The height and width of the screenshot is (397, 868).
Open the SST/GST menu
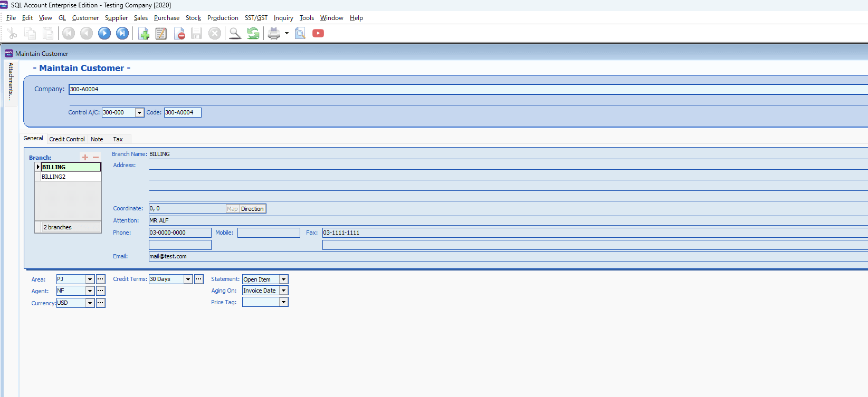tap(256, 18)
